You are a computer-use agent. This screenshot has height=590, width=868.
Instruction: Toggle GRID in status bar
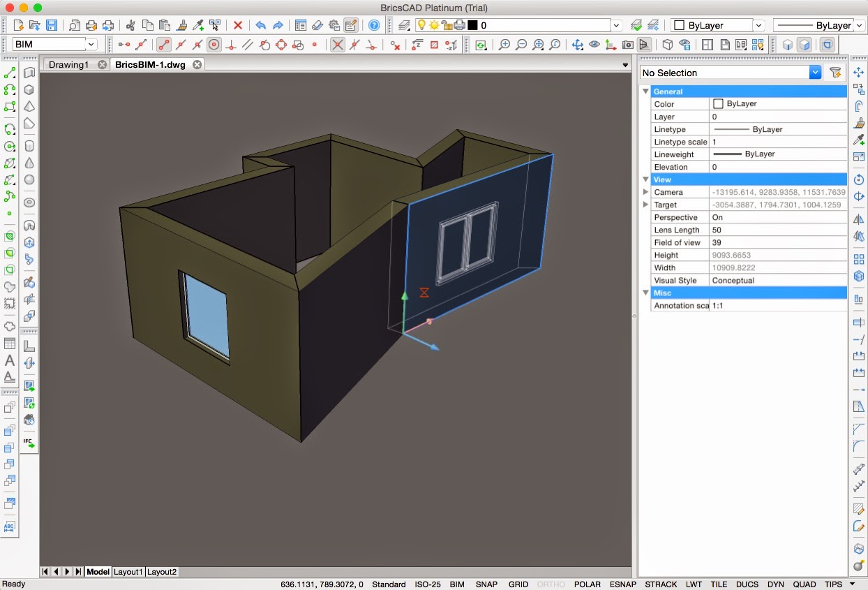coord(518,584)
